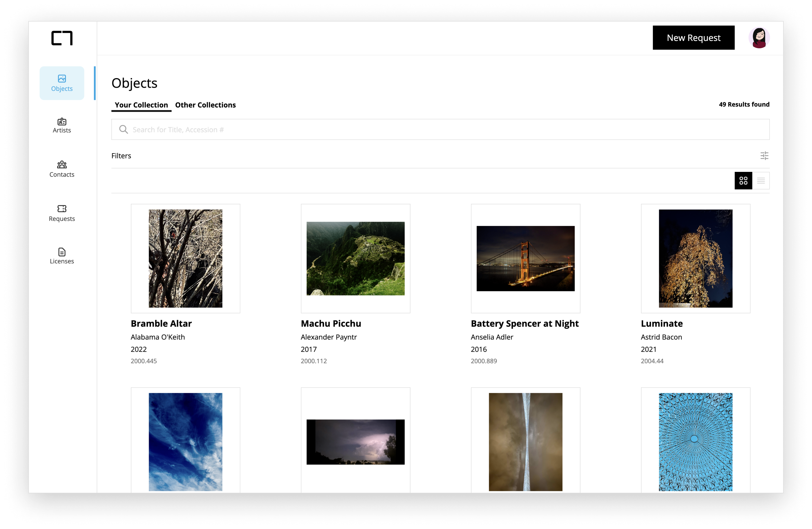Click artist name Anselia Adler
The image size is (812, 529).
point(492,337)
